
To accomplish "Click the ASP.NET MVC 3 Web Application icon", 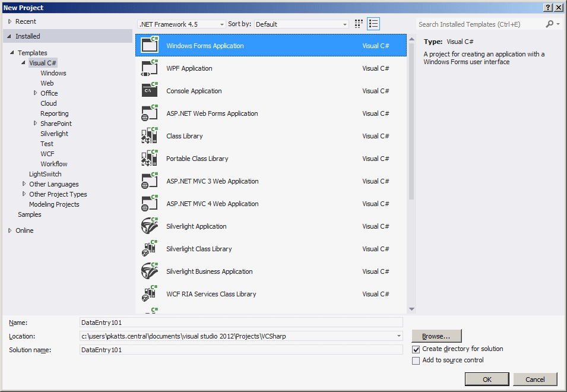I will tap(150, 181).
